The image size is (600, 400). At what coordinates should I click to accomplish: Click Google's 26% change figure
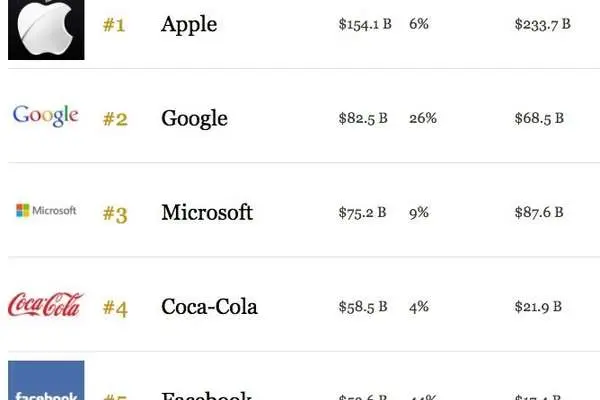tap(423, 118)
